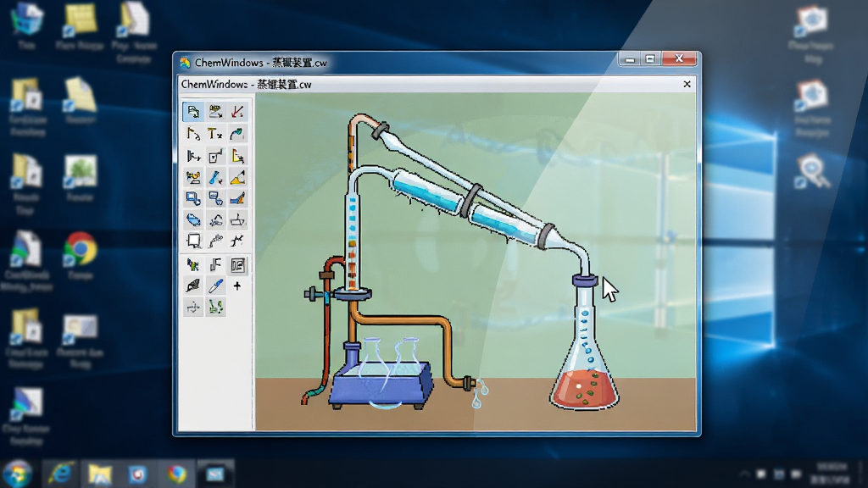
Task: Open the Windows Start menu
Action: click(x=17, y=474)
